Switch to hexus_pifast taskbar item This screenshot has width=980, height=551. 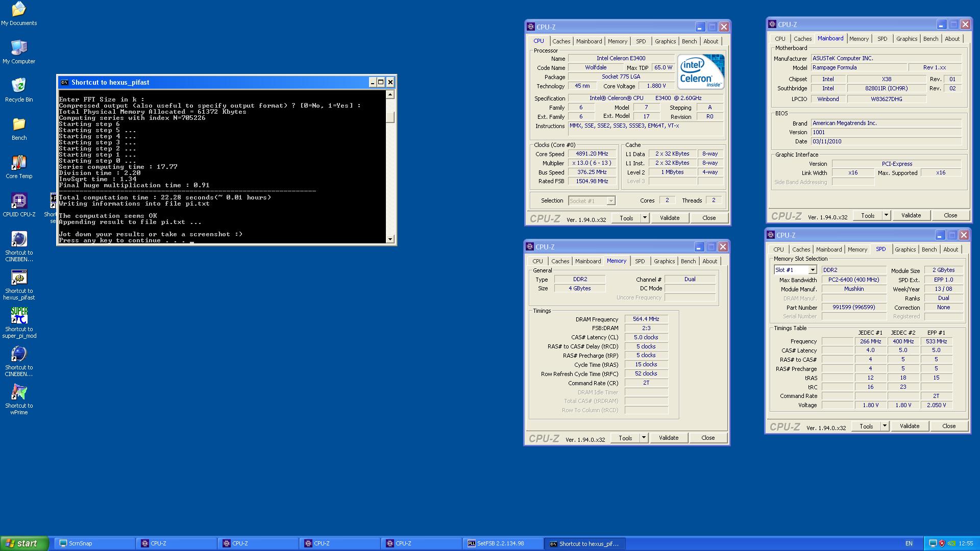point(585,543)
